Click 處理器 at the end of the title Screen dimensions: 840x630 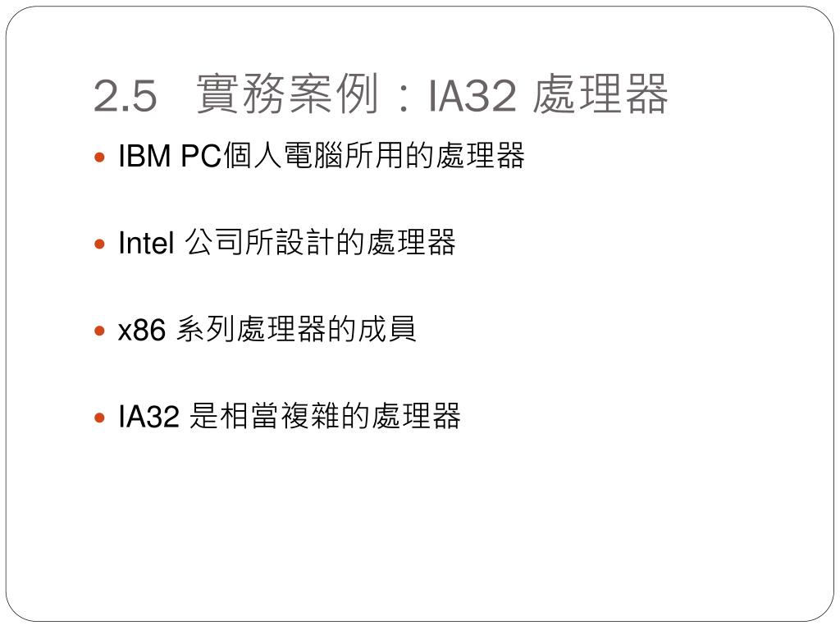600,94
